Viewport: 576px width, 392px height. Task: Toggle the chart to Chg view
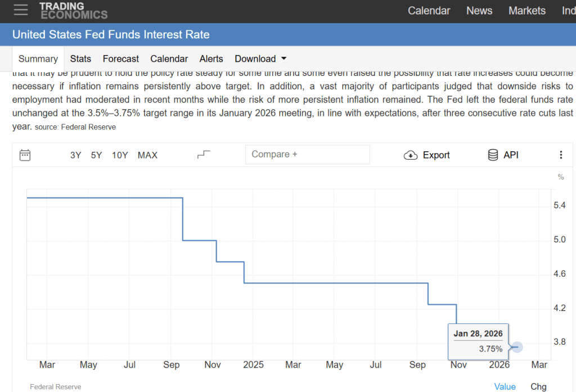tap(538, 386)
